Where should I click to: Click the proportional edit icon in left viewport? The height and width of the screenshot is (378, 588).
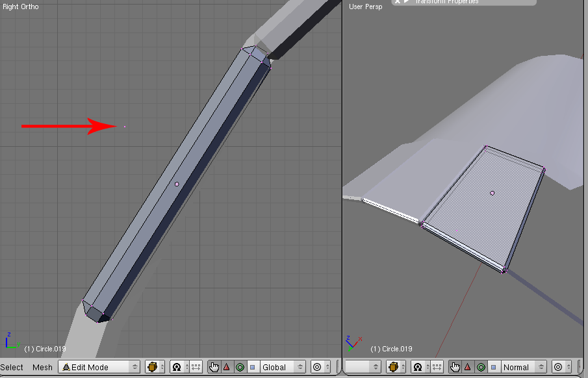point(317,367)
